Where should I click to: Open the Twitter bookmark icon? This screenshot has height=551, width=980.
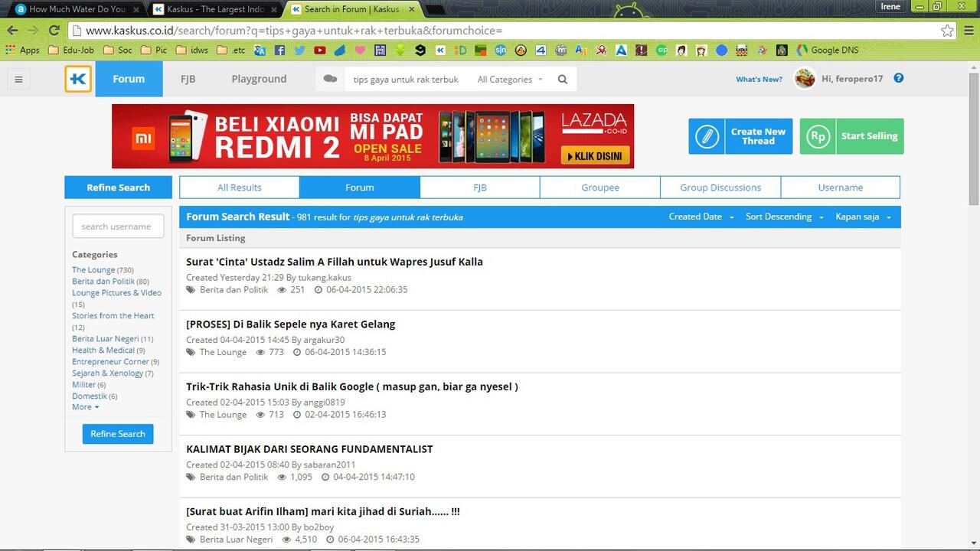(299, 51)
